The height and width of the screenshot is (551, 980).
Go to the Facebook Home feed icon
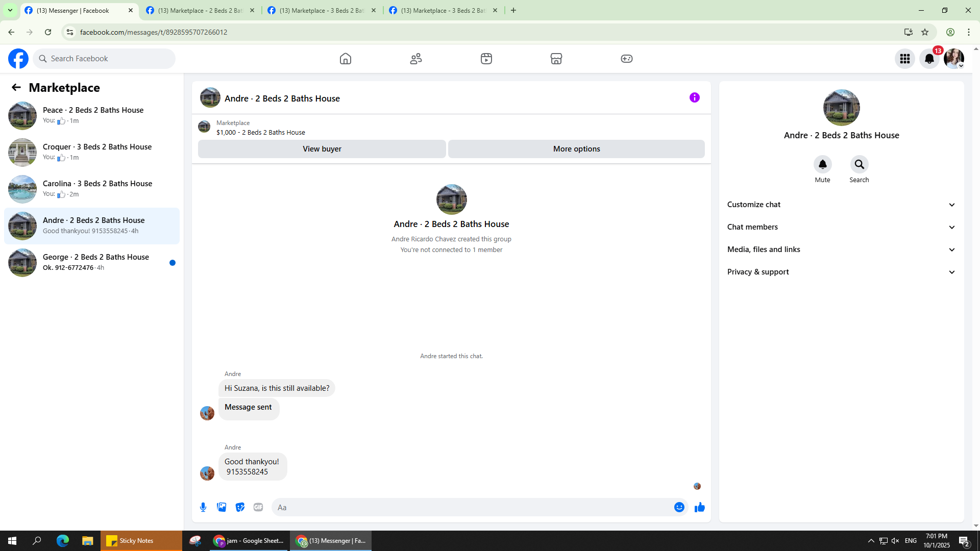346,59
